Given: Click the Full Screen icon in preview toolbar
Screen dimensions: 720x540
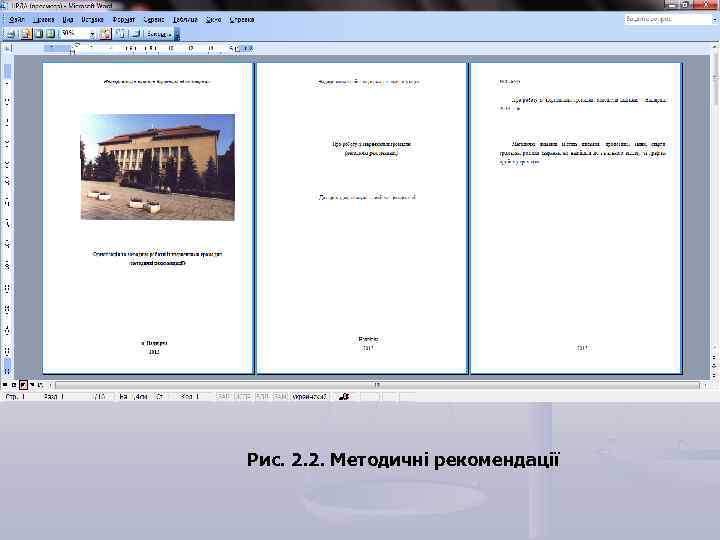Looking at the screenshot, I should click(135, 34).
